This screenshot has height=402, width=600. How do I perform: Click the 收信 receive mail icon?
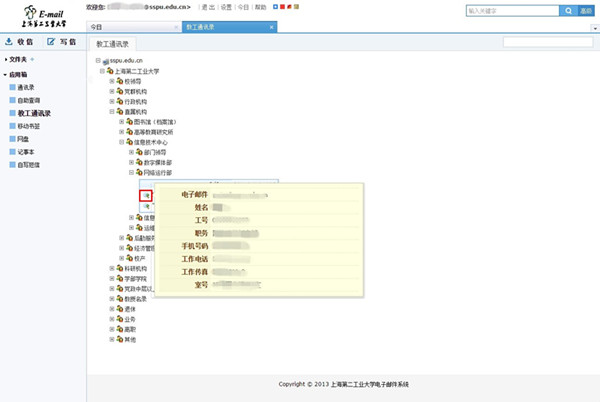pyautogui.click(x=9, y=42)
